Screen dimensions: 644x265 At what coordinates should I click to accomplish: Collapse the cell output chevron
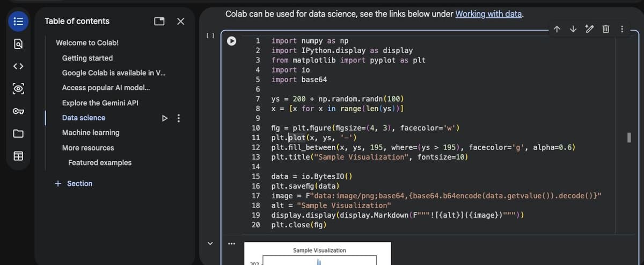pyautogui.click(x=210, y=243)
